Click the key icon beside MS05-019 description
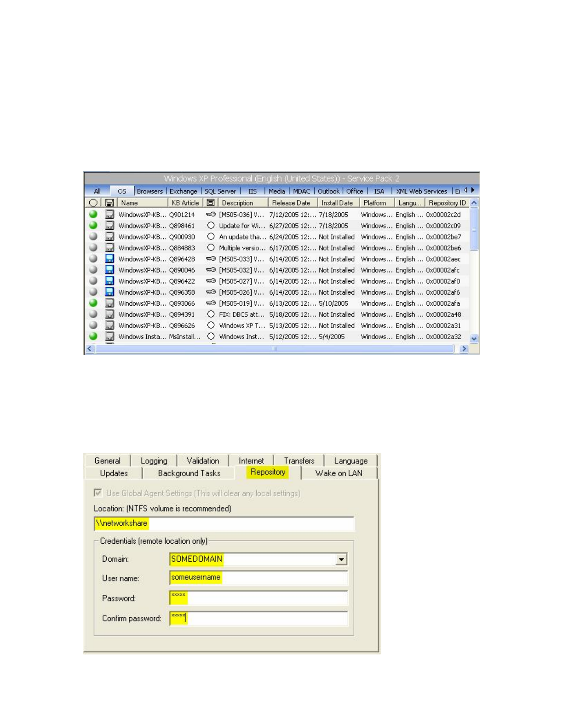The image size is (563, 728). point(211,303)
